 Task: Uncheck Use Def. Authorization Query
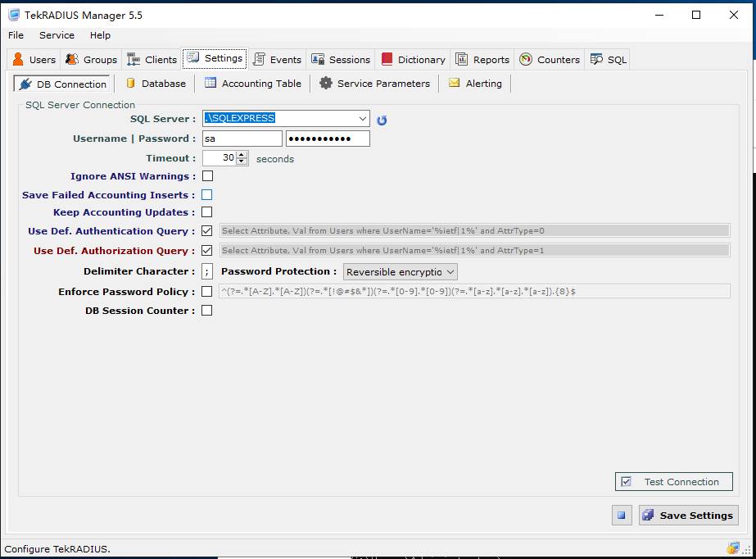pos(207,251)
